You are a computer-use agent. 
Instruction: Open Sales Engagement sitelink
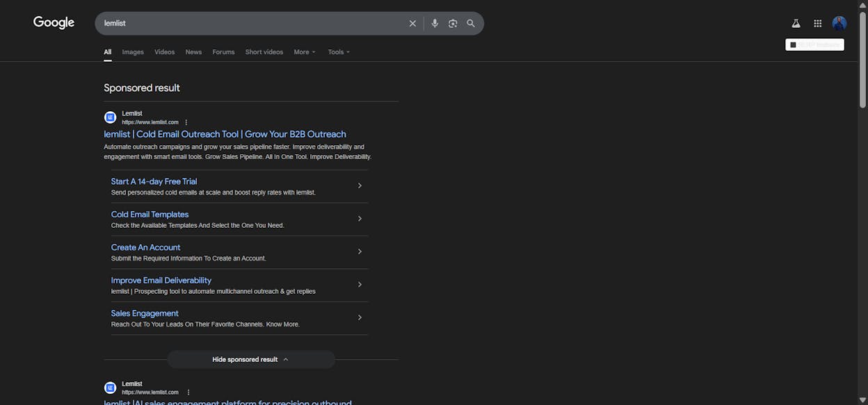point(145,313)
